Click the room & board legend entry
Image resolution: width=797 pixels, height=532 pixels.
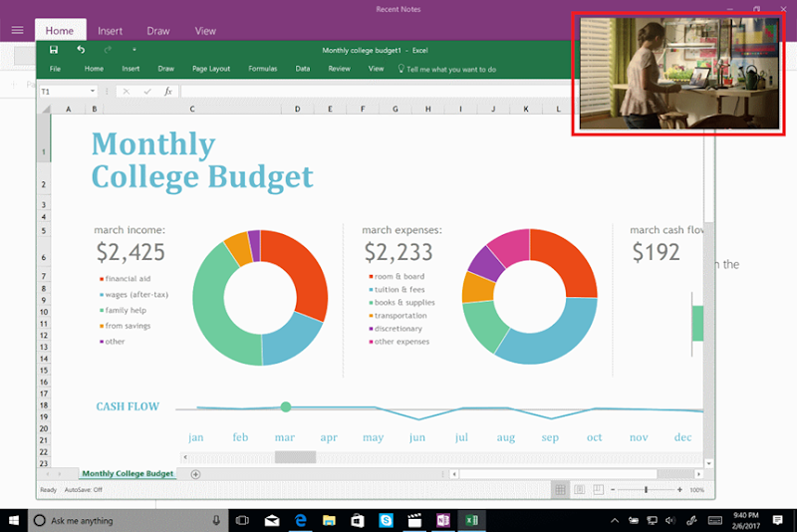click(397, 276)
